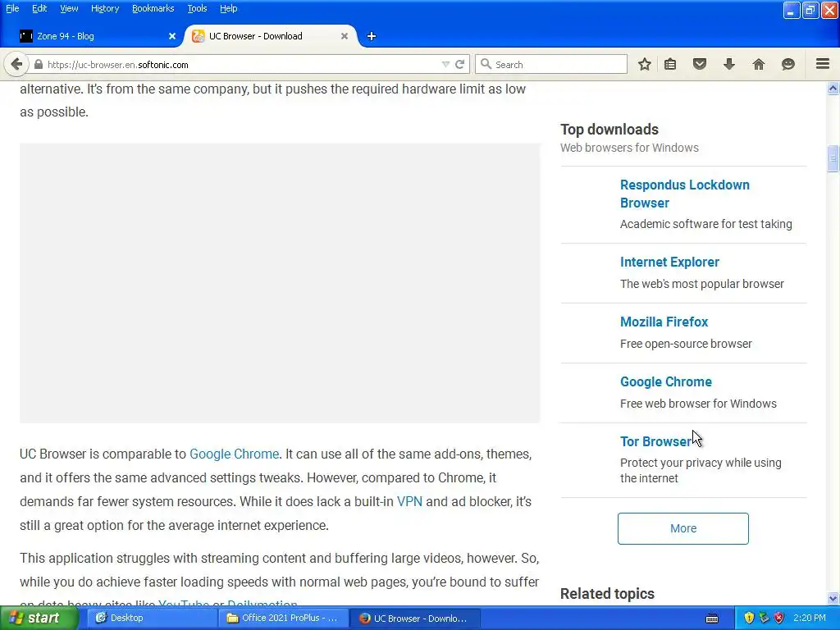Open a new tab with plus button
840x630 pixels.
[372, 36]
